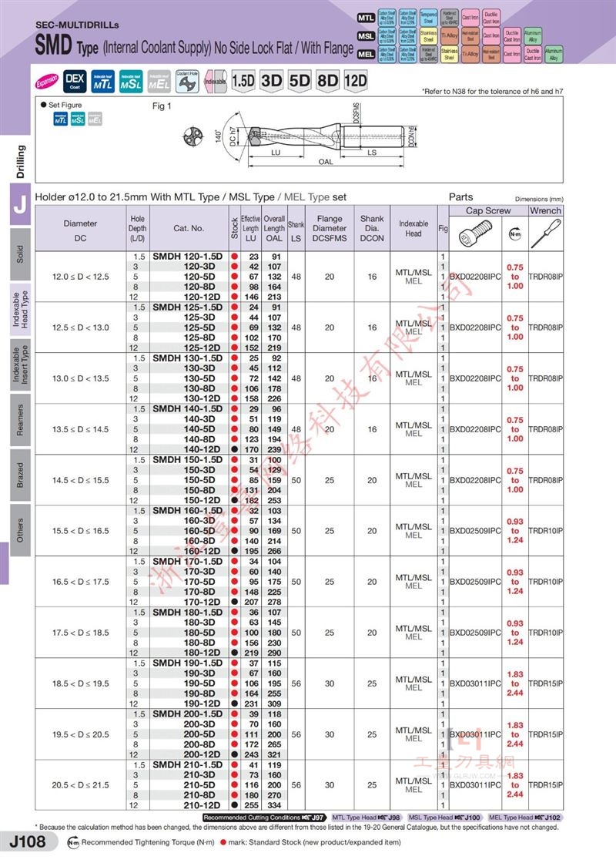Viewport: 616px width, 863px height.
Task: Choose the 5D depth icon
Action: (x=300, y=81)
